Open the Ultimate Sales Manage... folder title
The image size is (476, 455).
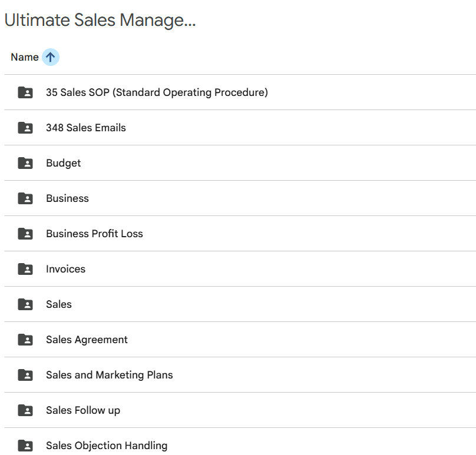tap(100, 20)
